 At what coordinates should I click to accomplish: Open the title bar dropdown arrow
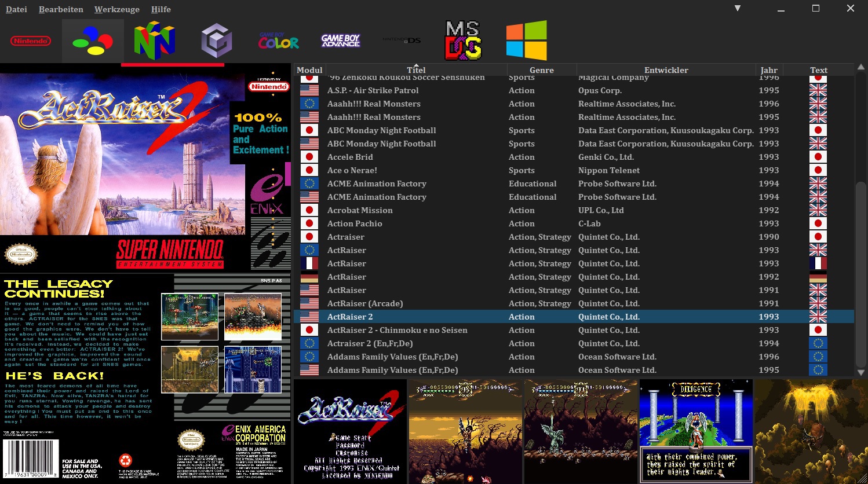pos(738,8)
